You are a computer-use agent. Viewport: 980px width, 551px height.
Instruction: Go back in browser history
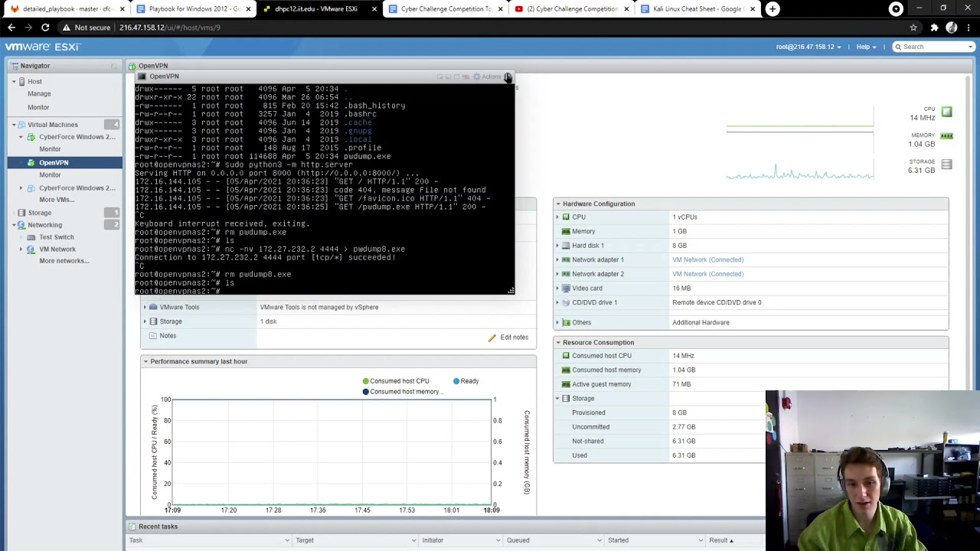[x=11, y=28]
